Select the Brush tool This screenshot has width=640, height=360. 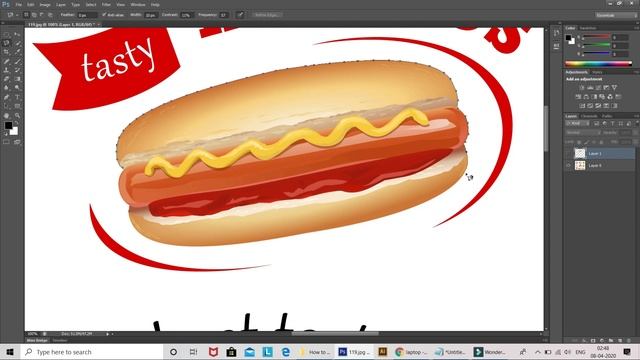coord(17,61)
